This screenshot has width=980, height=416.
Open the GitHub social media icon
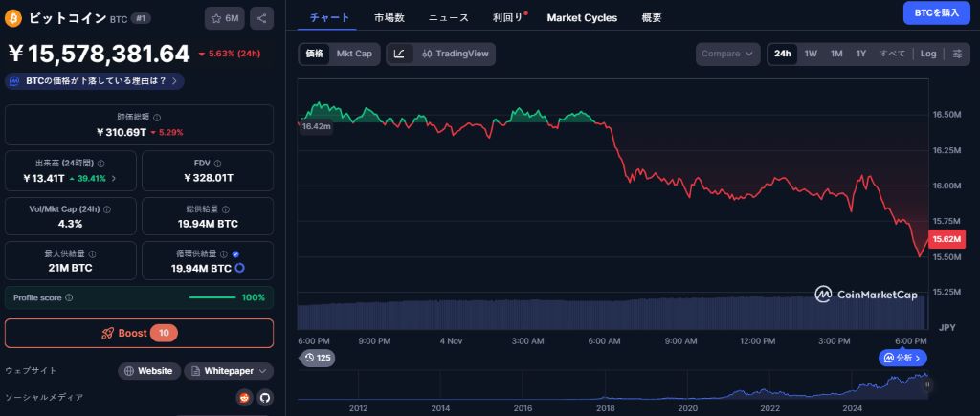[265, 397]
